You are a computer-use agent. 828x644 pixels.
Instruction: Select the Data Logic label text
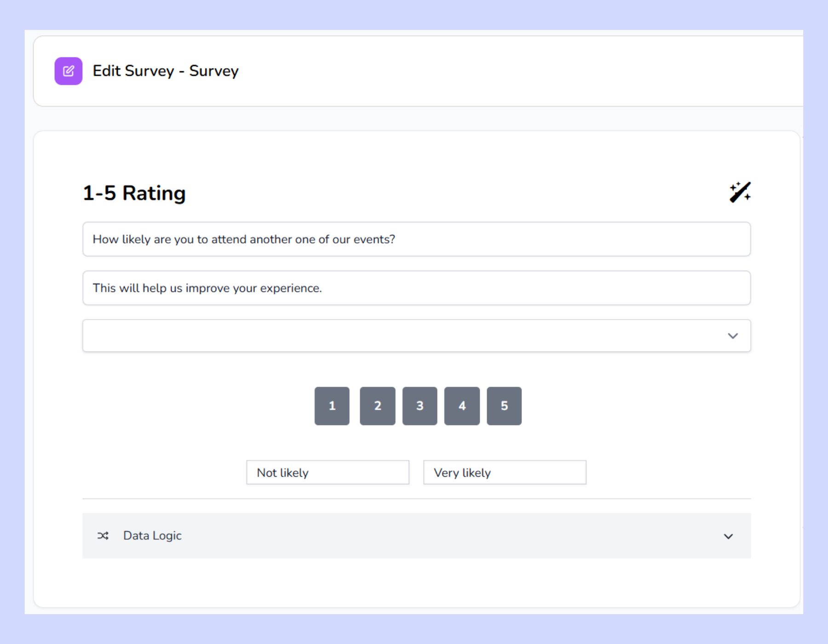click(x=152, y=535)
